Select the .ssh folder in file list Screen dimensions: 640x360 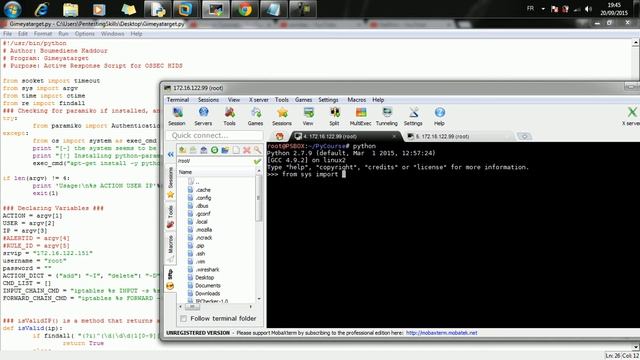tap(196, 254)
